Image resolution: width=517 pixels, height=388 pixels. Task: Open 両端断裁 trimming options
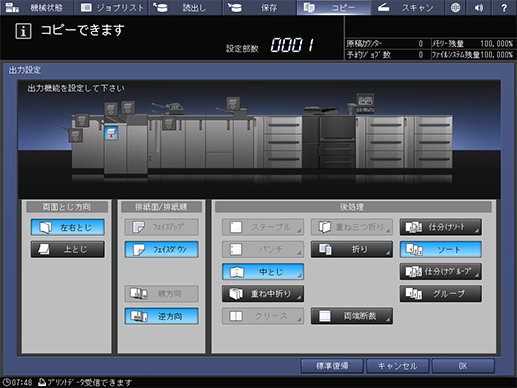pos(352,316)
